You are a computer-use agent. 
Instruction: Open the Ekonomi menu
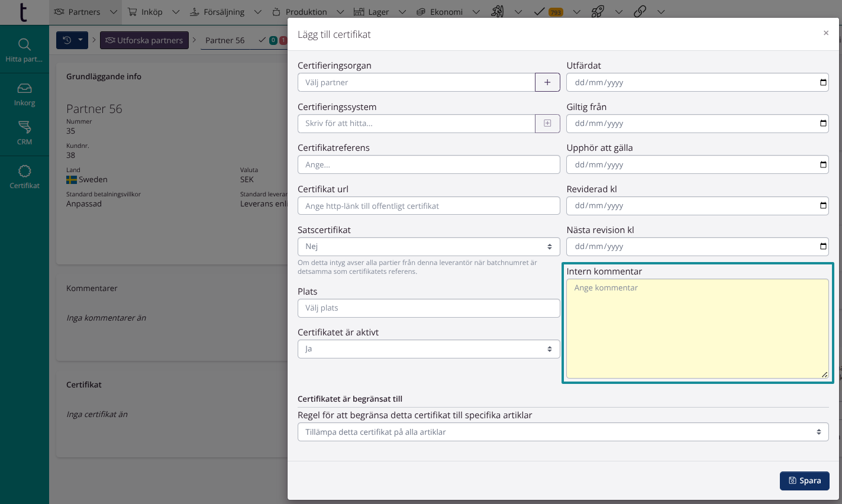[440, 12]
